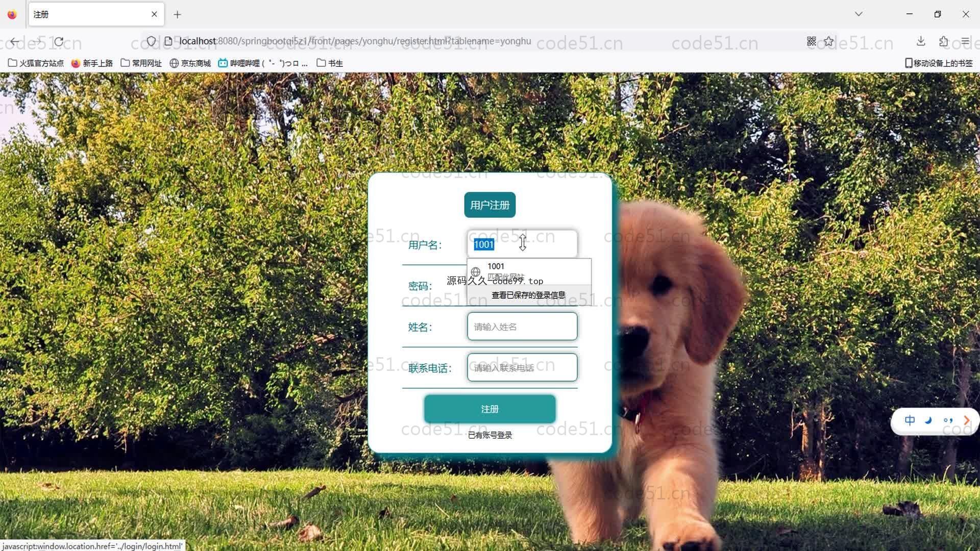Click the browser back arrow
The width and height of the screenshot is (980, 551).
point(15,41)
